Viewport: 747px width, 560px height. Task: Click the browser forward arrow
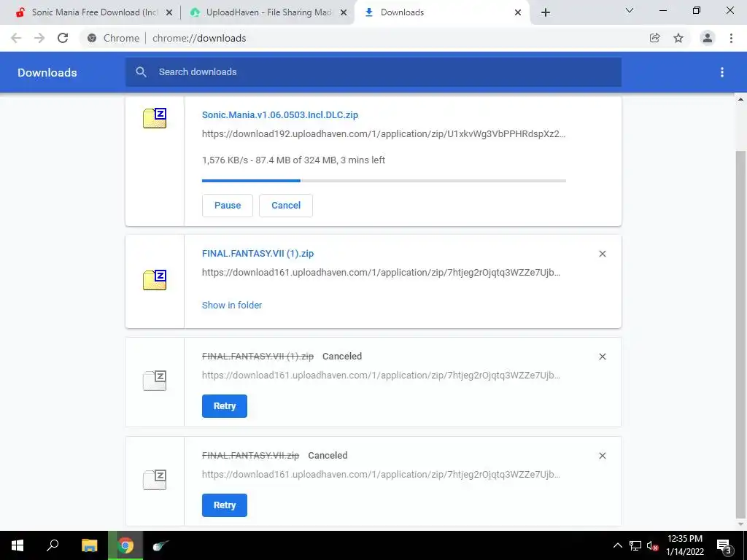click(39, 38)
